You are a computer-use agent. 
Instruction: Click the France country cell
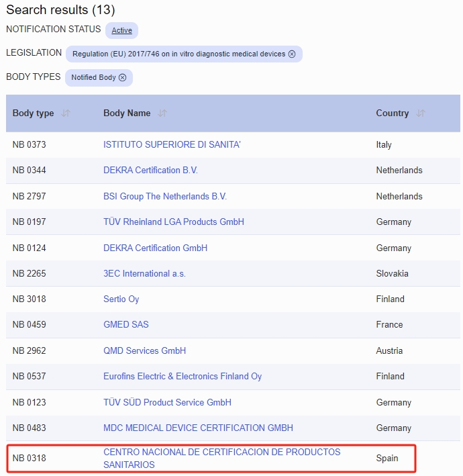pyautogui.click(x=390, y=324)
